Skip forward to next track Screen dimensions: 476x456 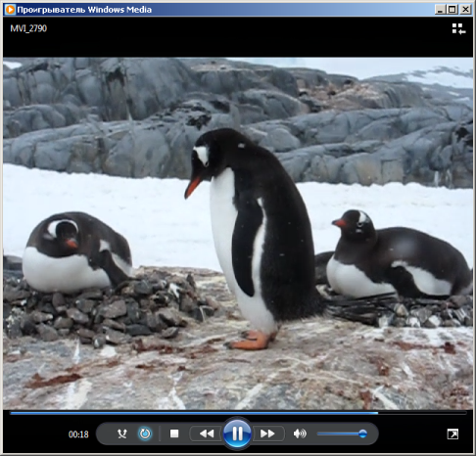267,433
